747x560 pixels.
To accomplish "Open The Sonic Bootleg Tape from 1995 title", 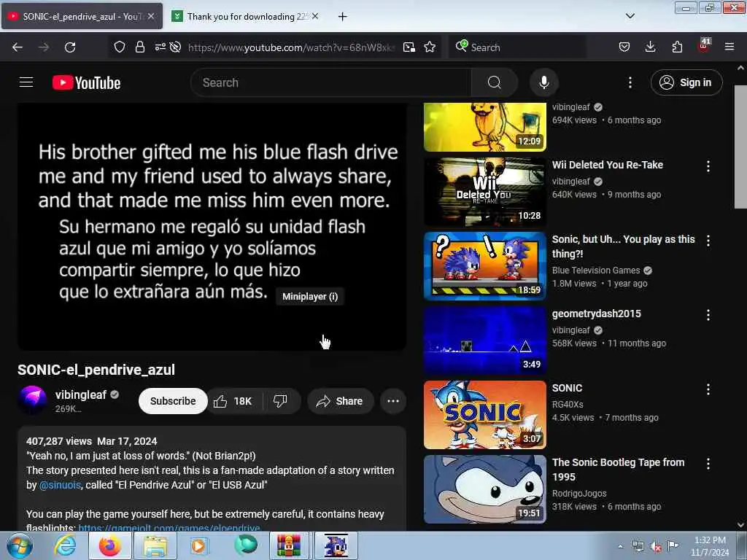I will [619, 470].
